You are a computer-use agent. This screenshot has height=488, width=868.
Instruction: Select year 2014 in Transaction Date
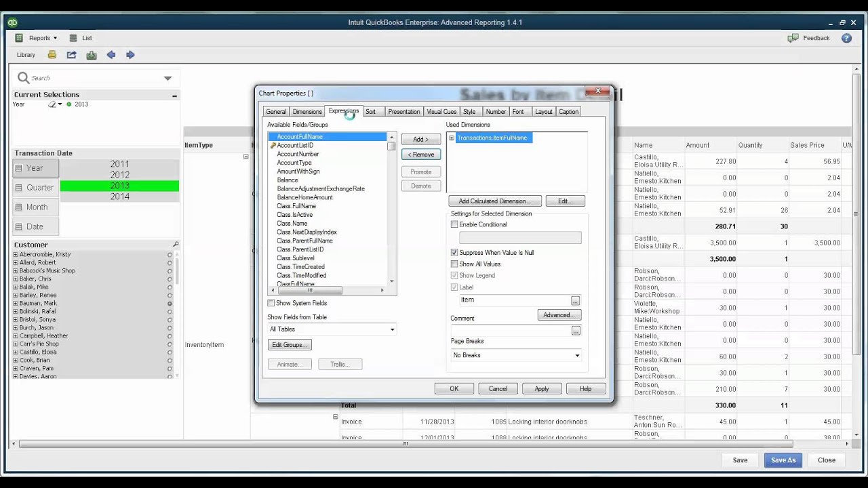[x=119, y=197]
